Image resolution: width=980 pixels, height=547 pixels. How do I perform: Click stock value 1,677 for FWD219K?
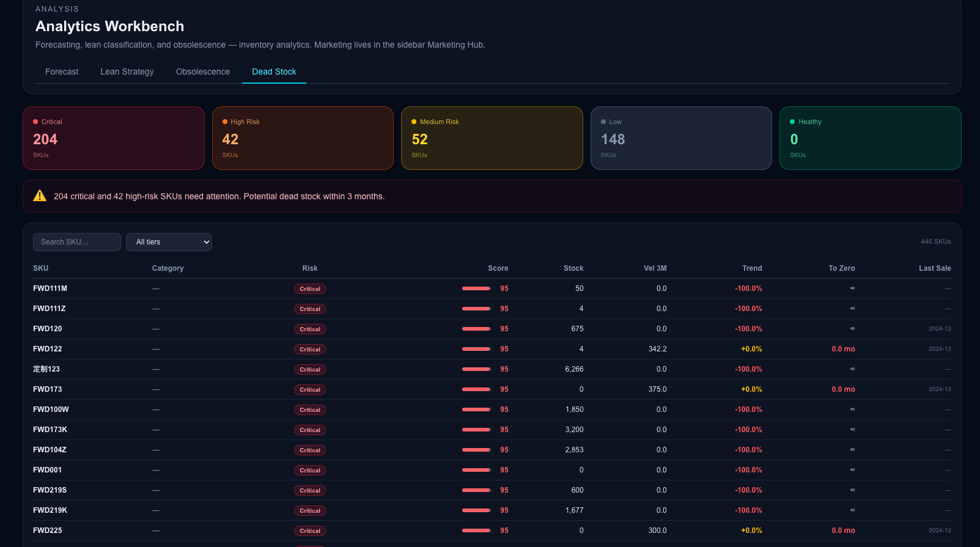(x=574, y=510)
